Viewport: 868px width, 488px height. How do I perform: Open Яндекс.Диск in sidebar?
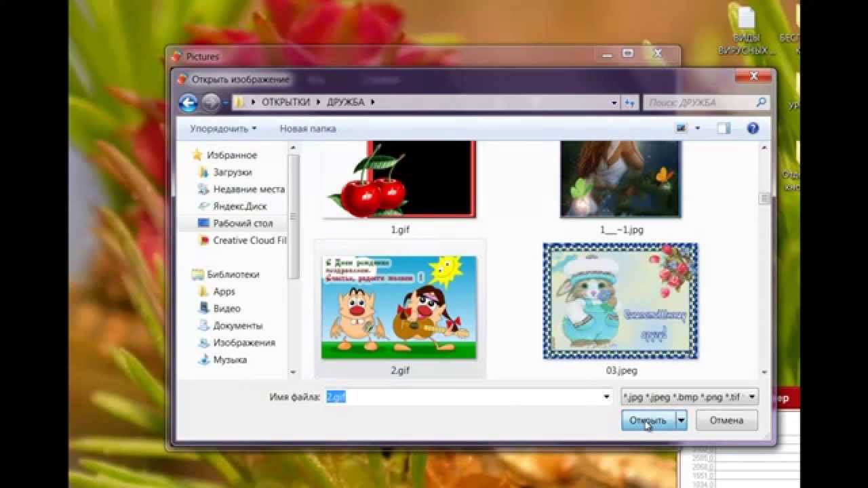[240, 206]
